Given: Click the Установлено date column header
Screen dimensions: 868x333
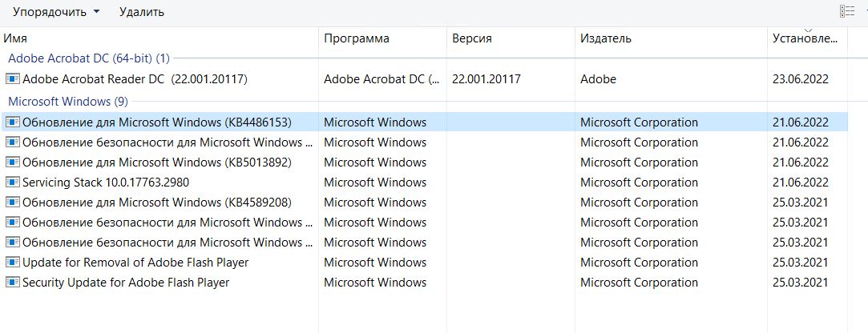Looking at the screenshot, I should (x=806, y=38).
